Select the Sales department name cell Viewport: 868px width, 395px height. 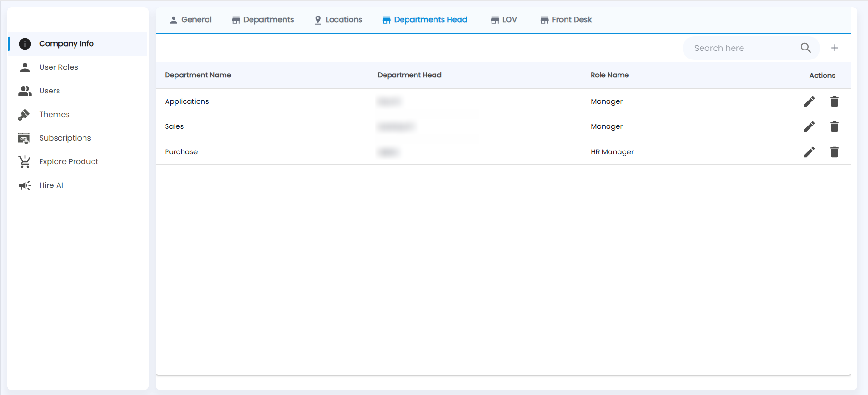pos(174,126)
